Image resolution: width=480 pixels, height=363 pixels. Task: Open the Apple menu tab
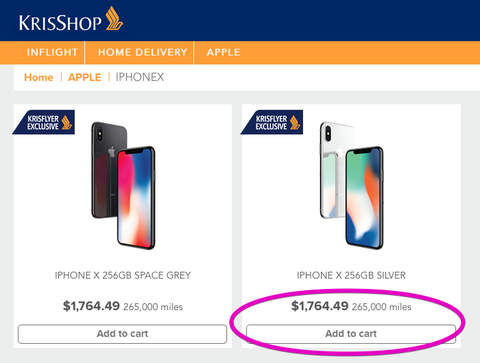point(223,52)
